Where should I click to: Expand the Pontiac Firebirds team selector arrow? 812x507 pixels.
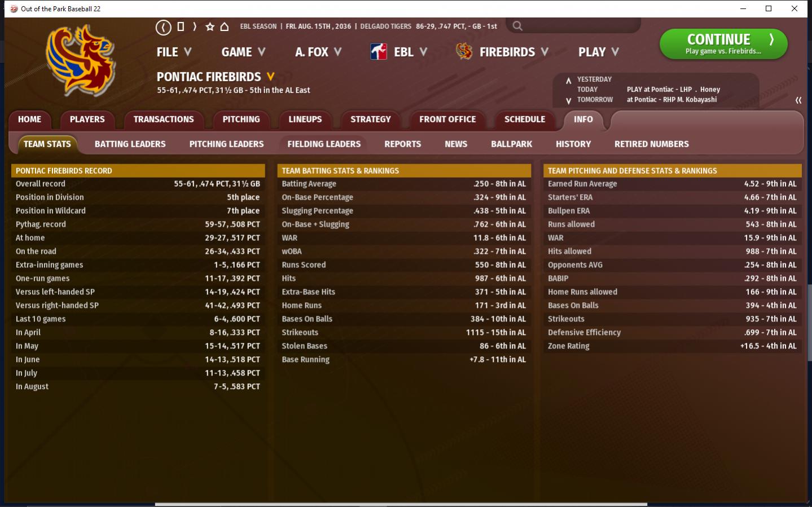pyautogui.click(x=271, y=77)
